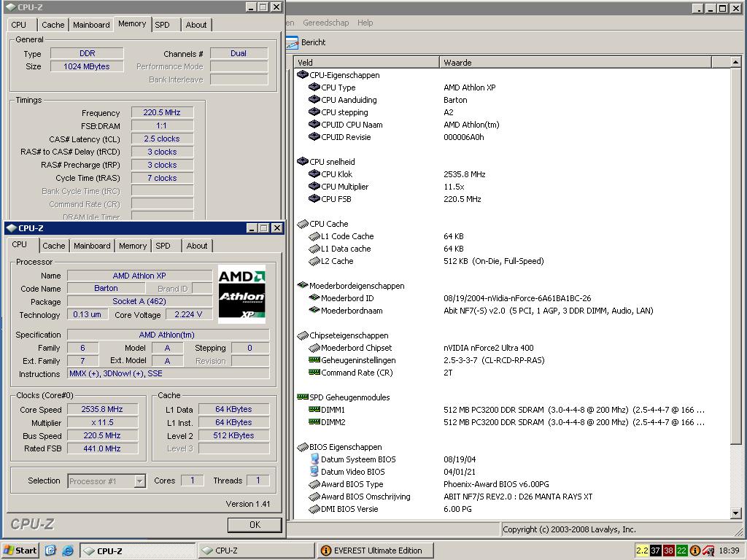Viewport: 747px width, 560px height.
Task: Click the Channels # Dual value
Action: 239,53
